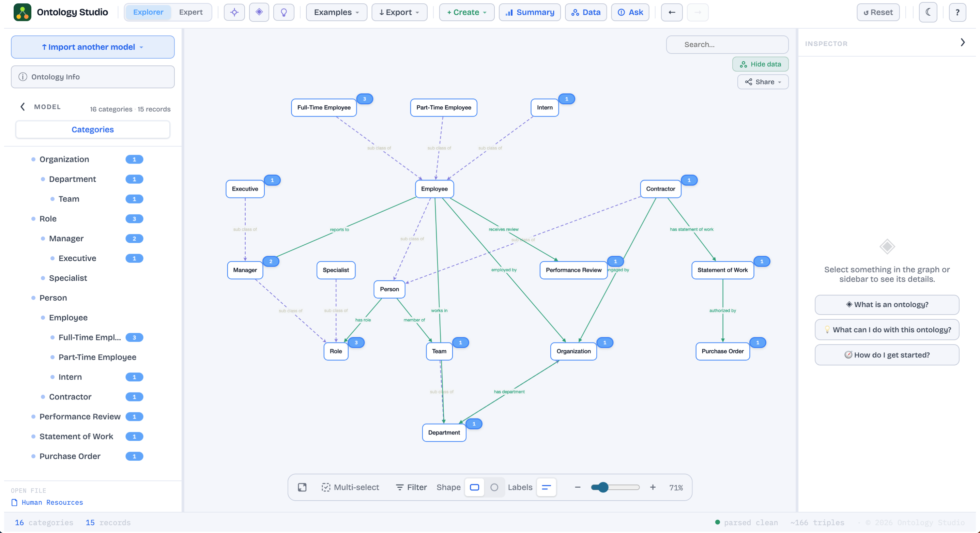Select Specialist in the categories tree

pyautogui.click(x=68, y=278)
